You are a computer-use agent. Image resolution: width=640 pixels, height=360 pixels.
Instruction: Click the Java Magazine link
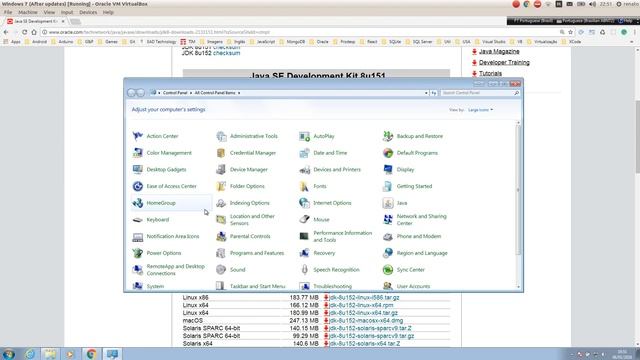(x=499, y=51)
